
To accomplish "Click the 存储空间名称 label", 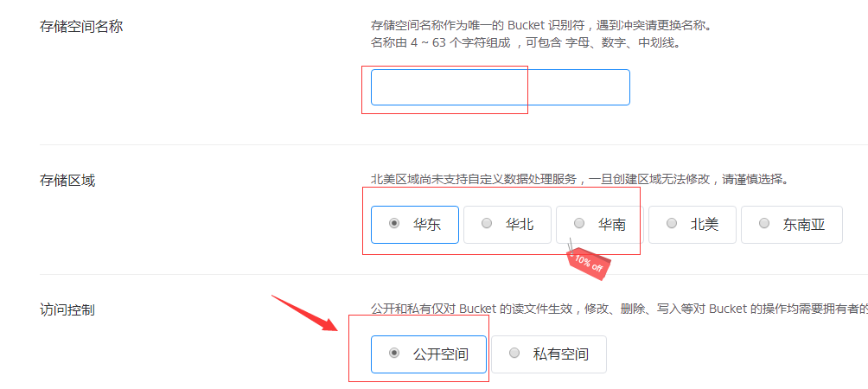I will (x=80, y=26).
